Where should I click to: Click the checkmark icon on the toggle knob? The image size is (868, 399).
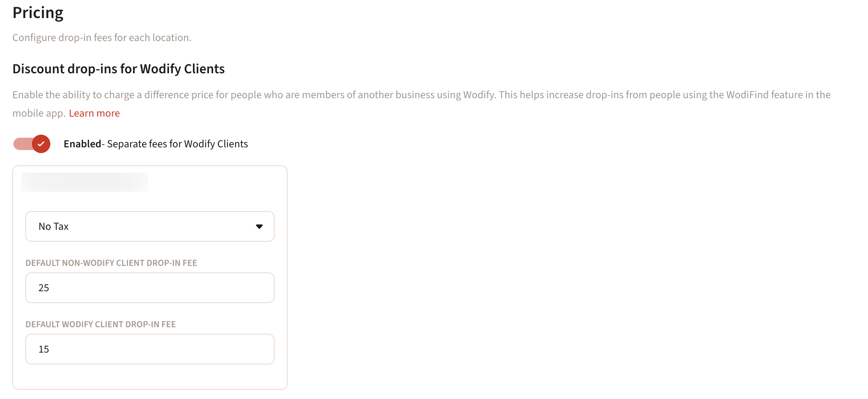click(x=41, y=144)
